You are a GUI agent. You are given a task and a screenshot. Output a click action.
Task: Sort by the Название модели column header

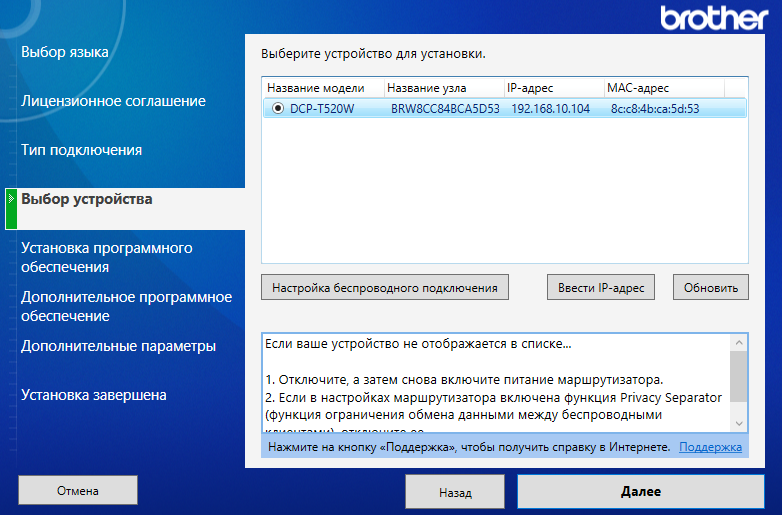(323, 88)
